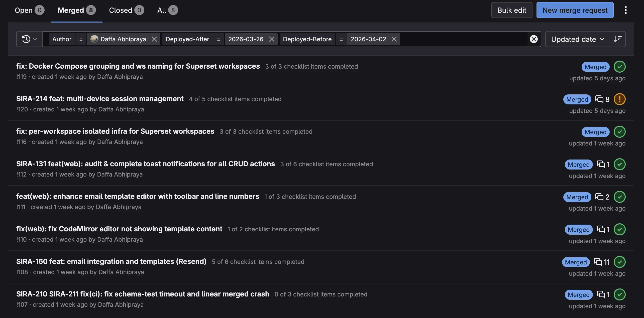Open the vertical three-dot actions menu

625,10
